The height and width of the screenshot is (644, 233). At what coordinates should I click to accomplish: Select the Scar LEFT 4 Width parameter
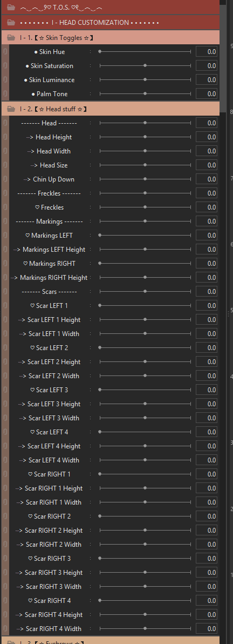49,460
